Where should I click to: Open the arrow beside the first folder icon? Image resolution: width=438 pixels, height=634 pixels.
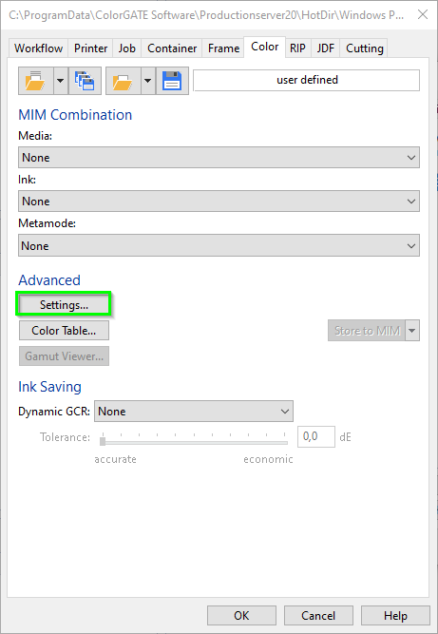[x=60, y=80]
